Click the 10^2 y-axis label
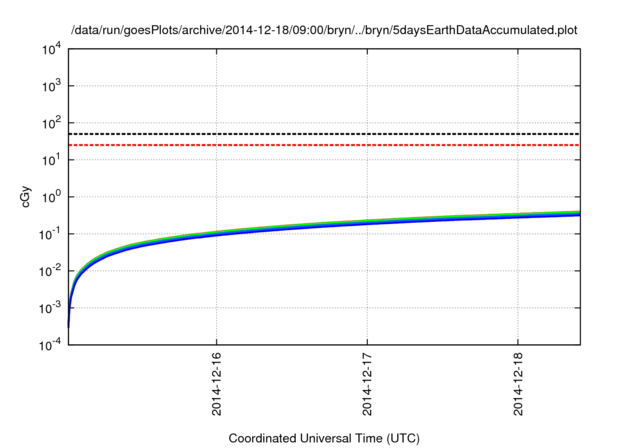Viewport: 640px width, 448px height. point(51,123)
